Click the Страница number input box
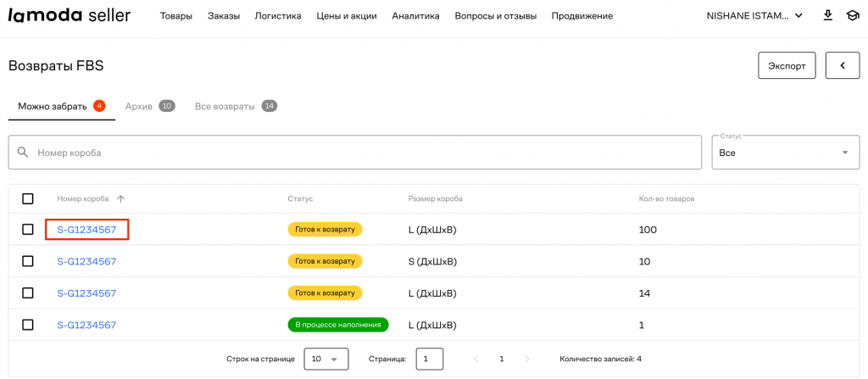 (429, 359)
